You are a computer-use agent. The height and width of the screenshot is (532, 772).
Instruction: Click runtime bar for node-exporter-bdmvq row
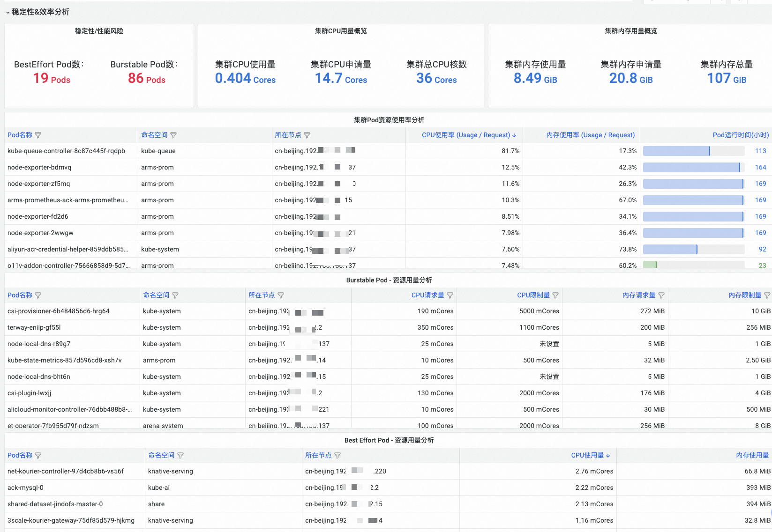[x=694, y=167]
